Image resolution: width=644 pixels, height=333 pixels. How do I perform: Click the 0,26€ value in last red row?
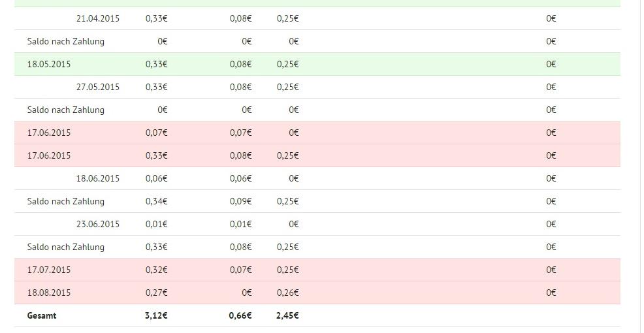click(x=287, y=293)
